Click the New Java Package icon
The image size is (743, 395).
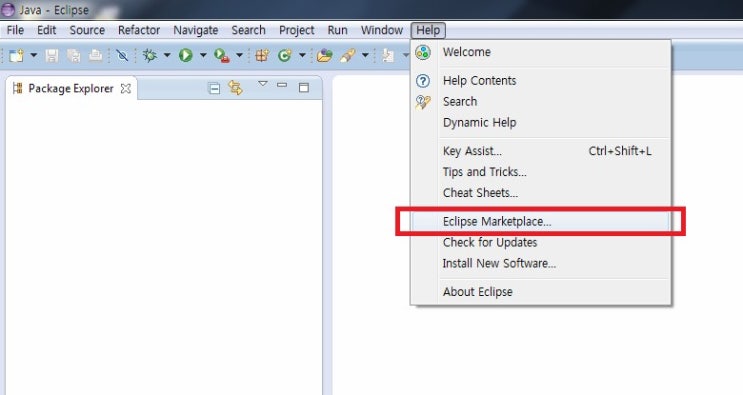262,55
